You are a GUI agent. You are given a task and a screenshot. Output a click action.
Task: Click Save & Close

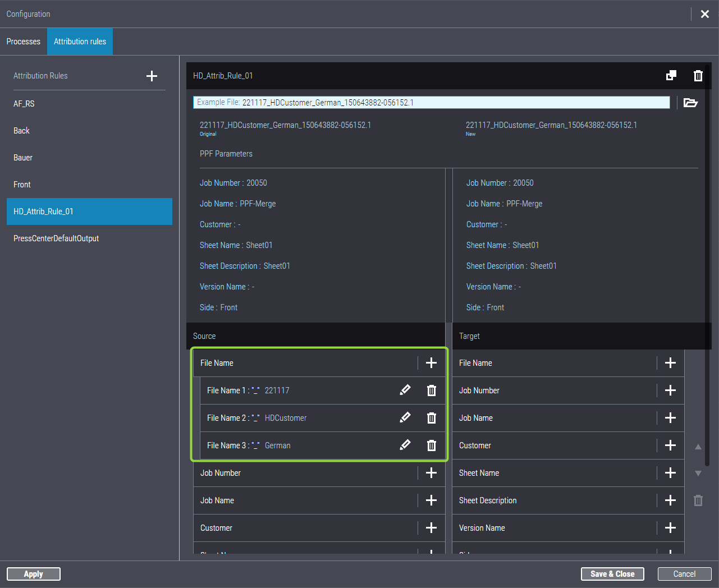click(612, 574)
